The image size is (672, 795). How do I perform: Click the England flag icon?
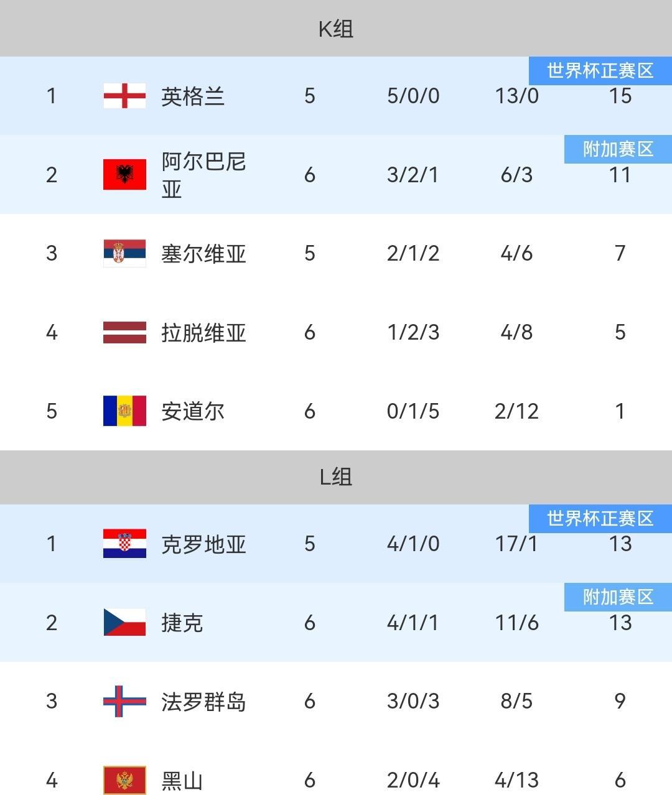124,96
